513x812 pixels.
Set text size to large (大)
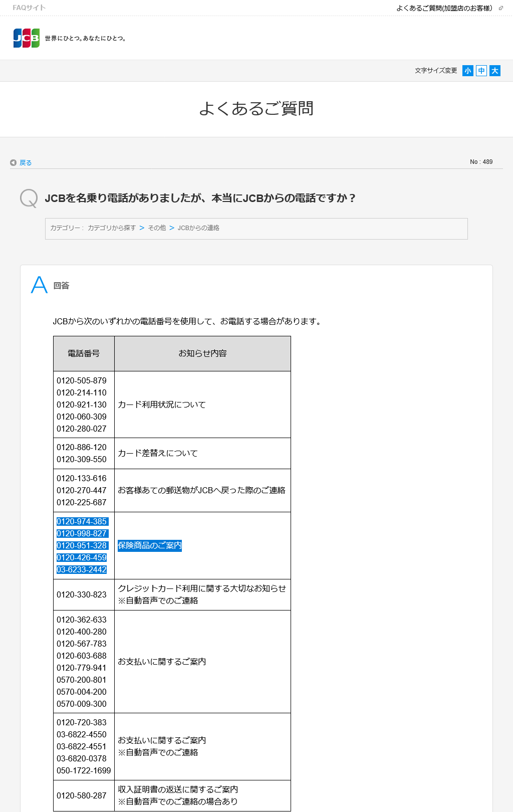(x=495, y=71)
